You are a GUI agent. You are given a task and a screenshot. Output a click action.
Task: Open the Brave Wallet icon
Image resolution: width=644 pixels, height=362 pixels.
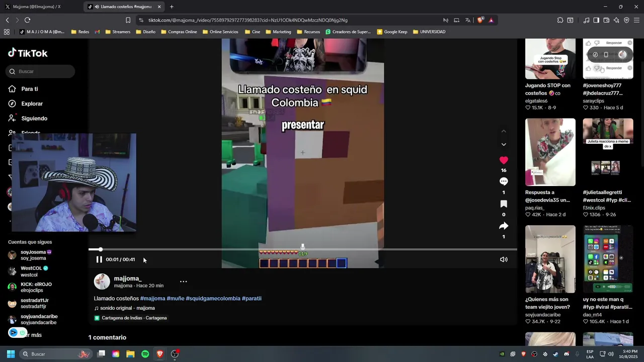606,20
